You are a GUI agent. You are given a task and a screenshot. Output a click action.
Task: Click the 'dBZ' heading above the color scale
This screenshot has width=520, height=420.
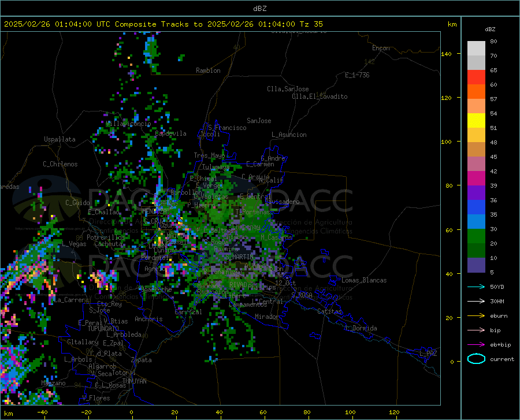[x=490, y=29]
